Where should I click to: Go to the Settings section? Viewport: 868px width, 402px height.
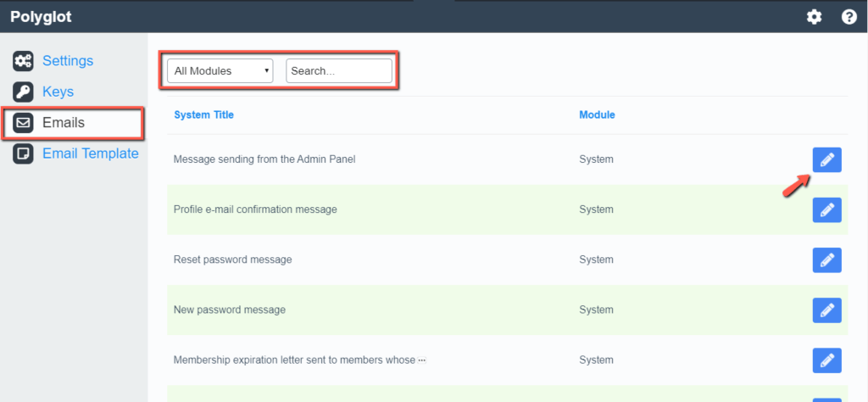tap(68, 60)
